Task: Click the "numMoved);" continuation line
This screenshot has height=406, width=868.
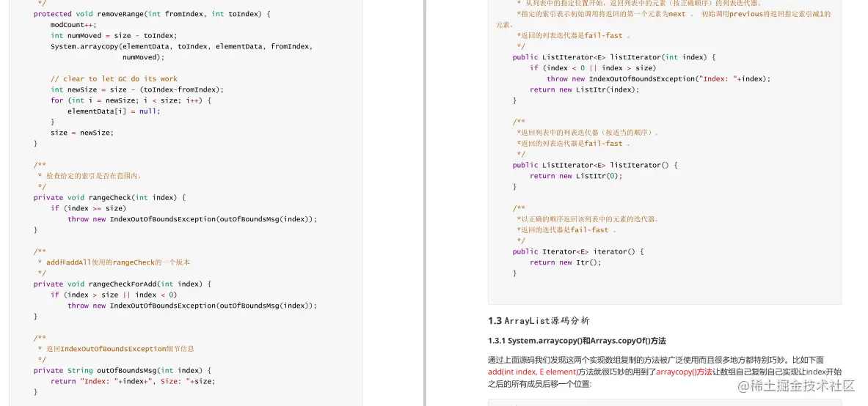Action: point(143,57)
